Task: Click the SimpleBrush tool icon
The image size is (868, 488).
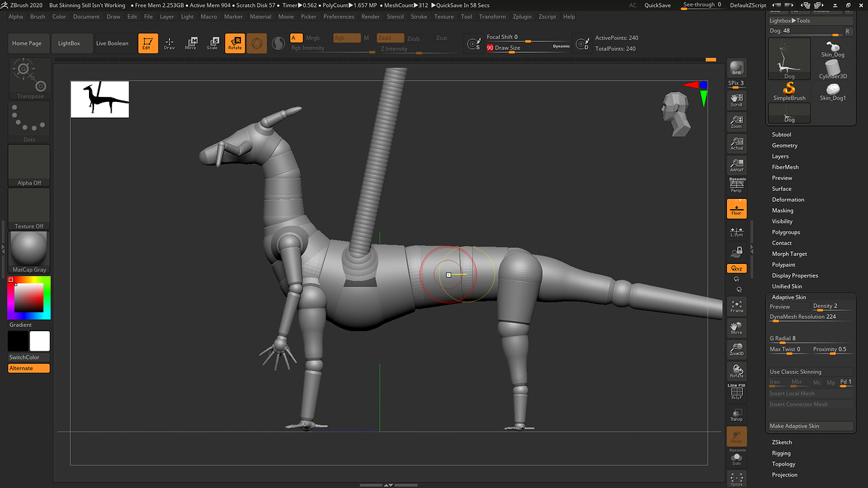Action: [789, 90]
